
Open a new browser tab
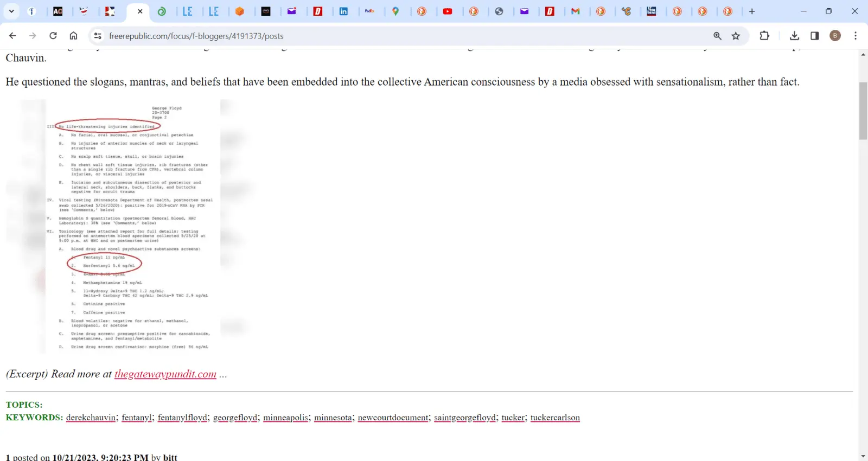[x=752, y=11]
